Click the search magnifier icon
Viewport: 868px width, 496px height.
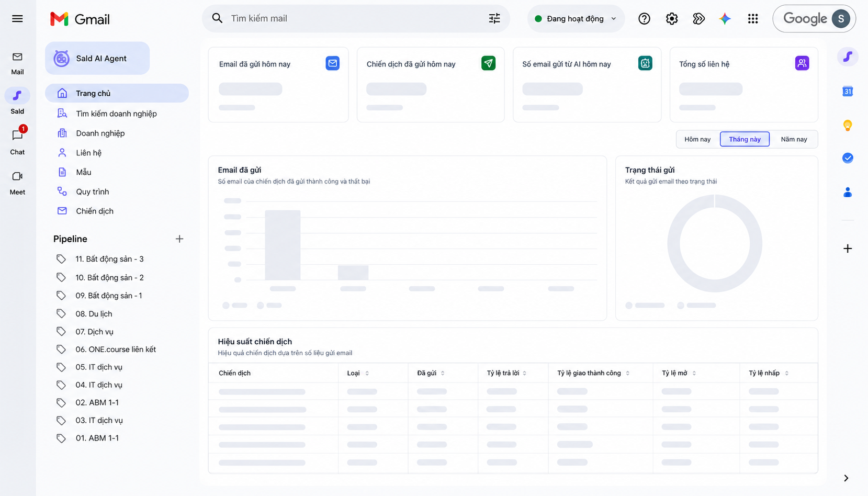click(217, 18)
